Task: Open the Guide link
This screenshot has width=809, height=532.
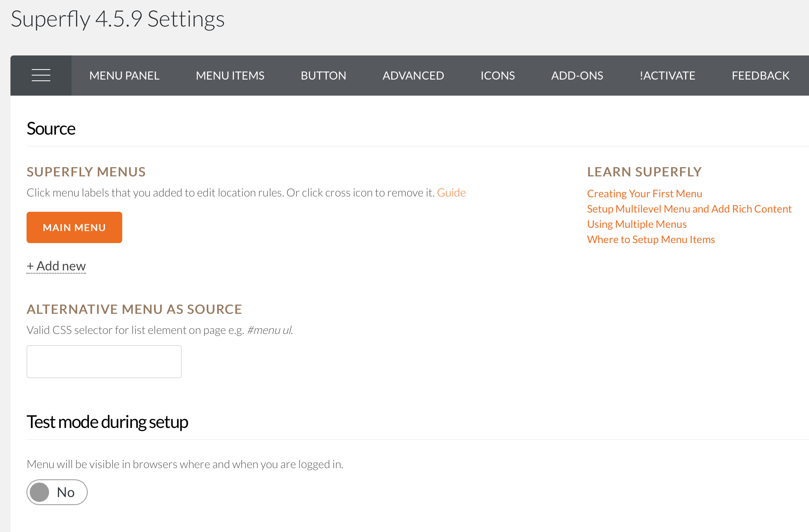Action: [451, 193]
